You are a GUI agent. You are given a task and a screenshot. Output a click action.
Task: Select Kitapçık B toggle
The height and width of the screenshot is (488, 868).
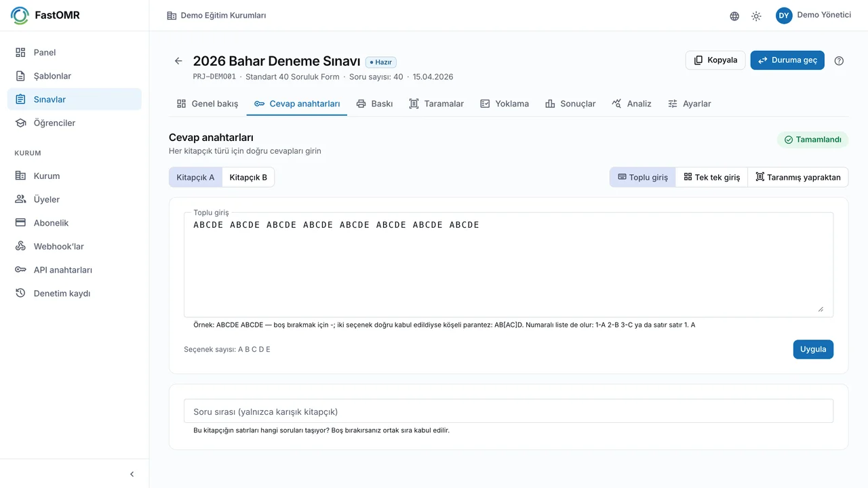[248, 178]
